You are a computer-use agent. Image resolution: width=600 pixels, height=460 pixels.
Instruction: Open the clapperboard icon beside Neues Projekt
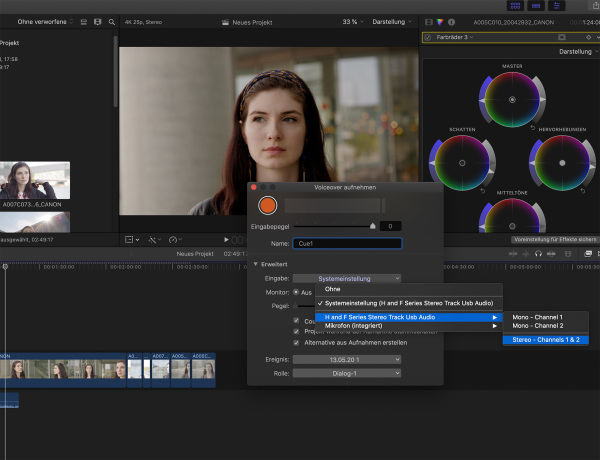pyautogui.click(x=225, y=22)
